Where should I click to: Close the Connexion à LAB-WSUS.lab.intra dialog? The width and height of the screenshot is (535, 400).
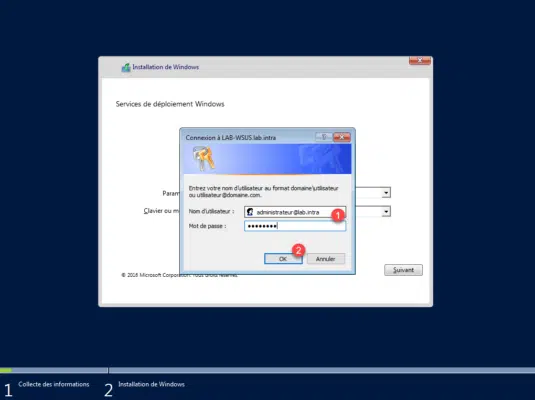tap(342, 137)
